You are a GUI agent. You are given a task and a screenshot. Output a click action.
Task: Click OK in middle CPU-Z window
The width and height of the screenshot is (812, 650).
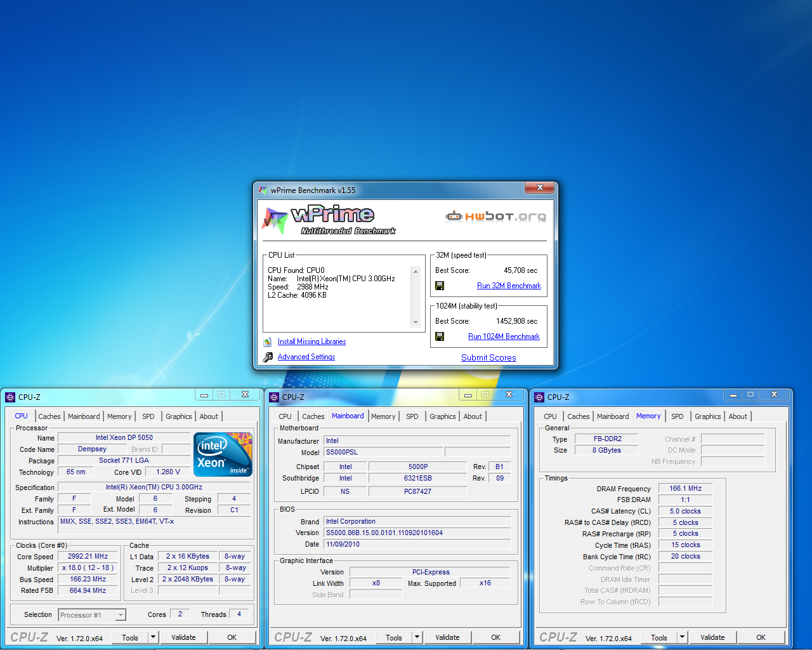tap(496, 637)
